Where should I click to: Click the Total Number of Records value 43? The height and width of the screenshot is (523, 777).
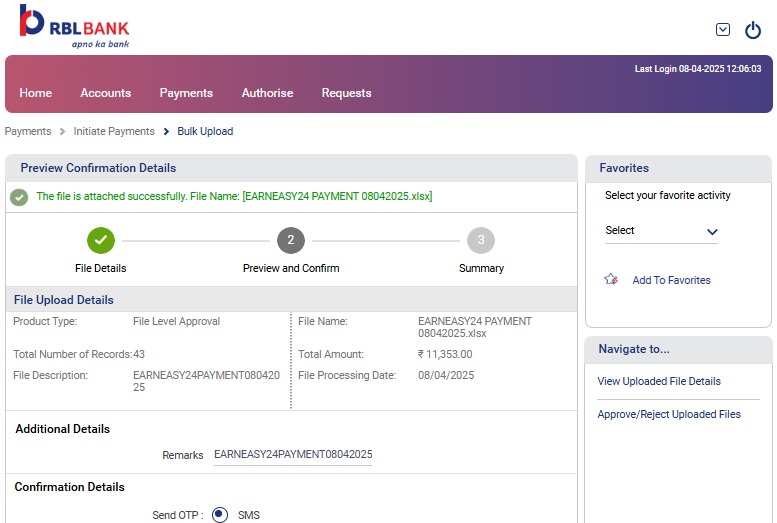(139, 354)
